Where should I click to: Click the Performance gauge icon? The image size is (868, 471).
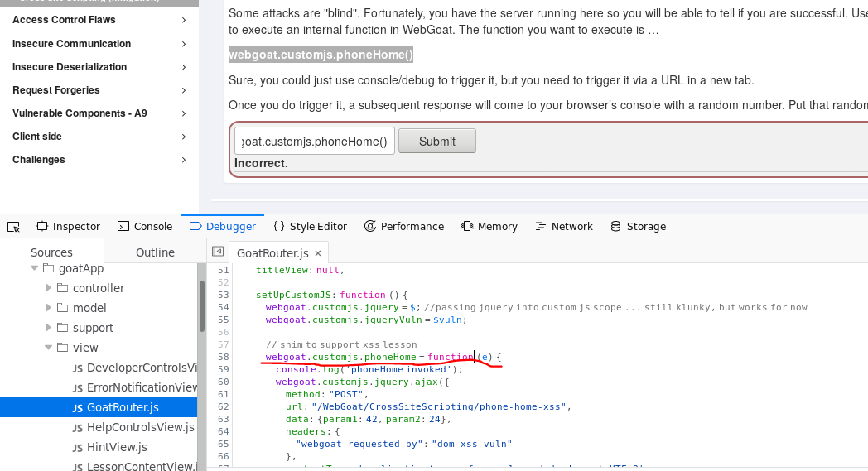(x=370, y=227)
